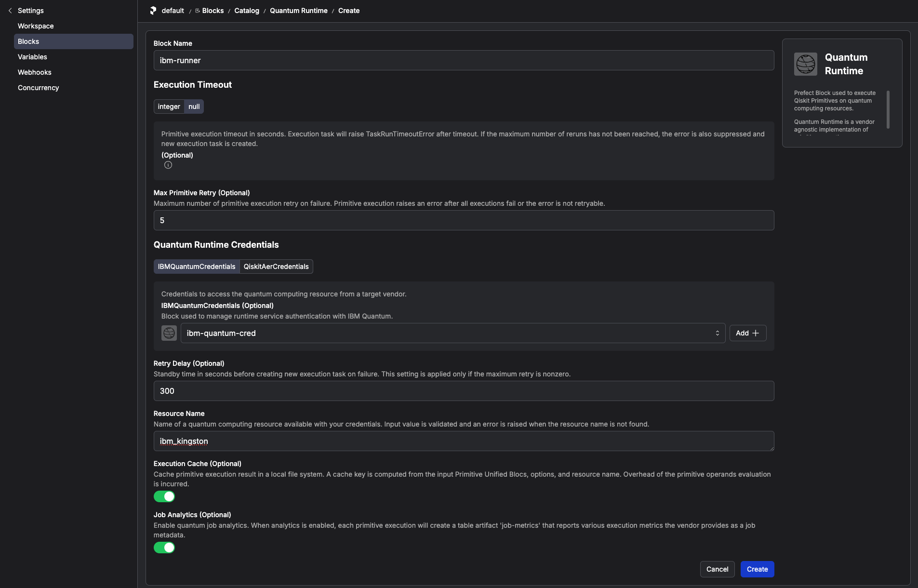Select the integer type option
918x588 pixels.
(x=169, y=107)
